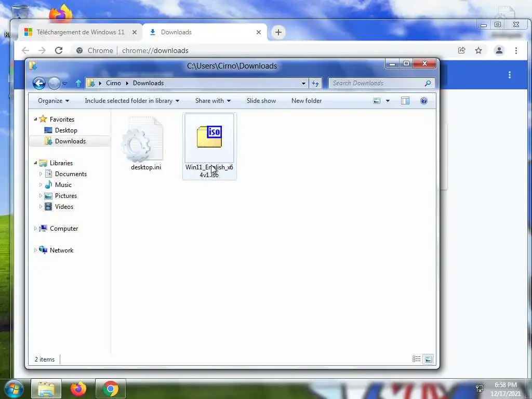532x399 pixels.
Task: Open Include selected folder in library menu
Action: (x=132, y=101)
